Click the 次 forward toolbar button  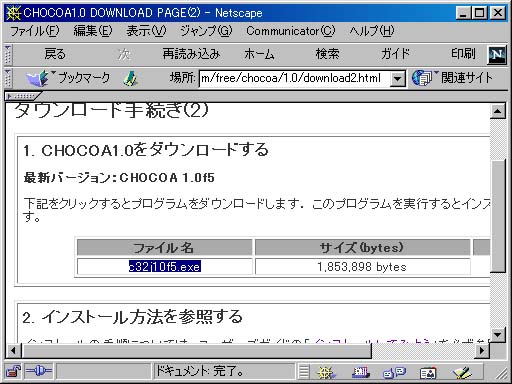pos(124,54)
